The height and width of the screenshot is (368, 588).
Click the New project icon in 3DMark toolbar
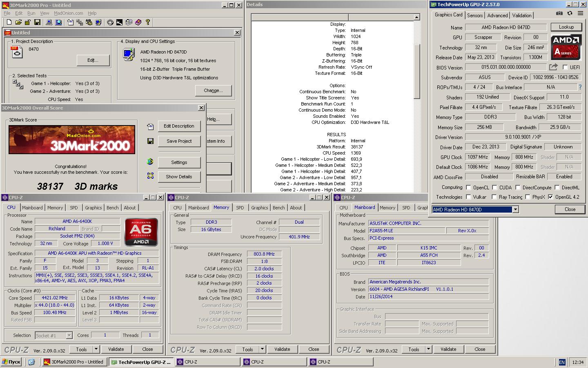point(9,22)
